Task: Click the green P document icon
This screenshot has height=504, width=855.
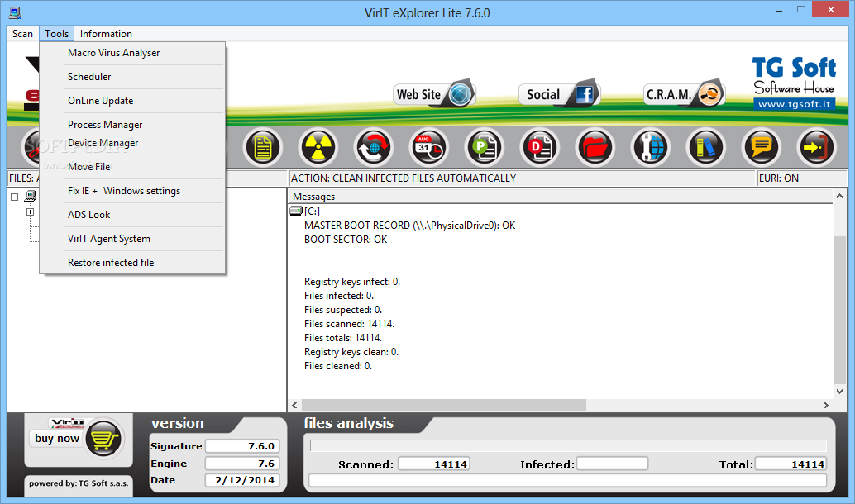Action: (x=485, y=147)
